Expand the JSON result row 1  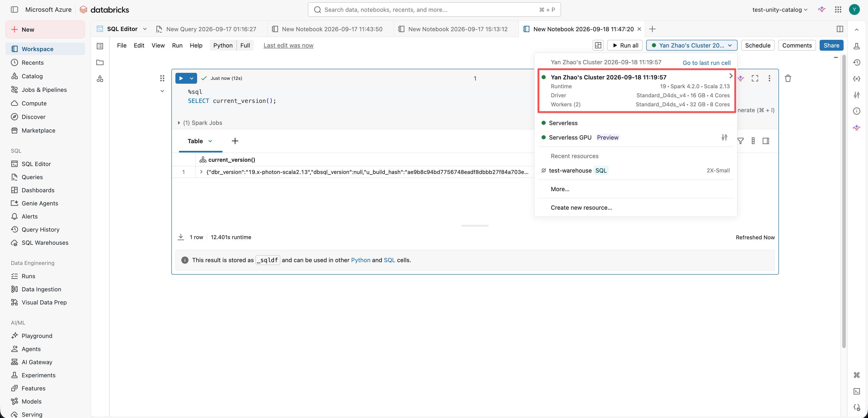(x=201, y=172)
